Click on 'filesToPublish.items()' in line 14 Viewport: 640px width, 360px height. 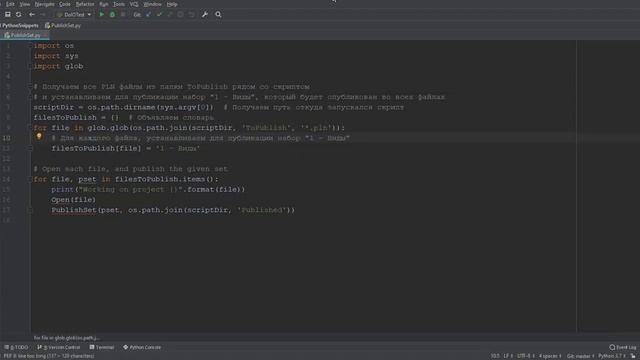click(x=164, y=179)
